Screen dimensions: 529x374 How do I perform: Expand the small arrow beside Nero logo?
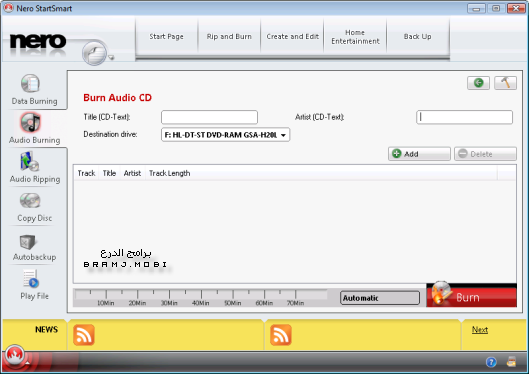111,57
